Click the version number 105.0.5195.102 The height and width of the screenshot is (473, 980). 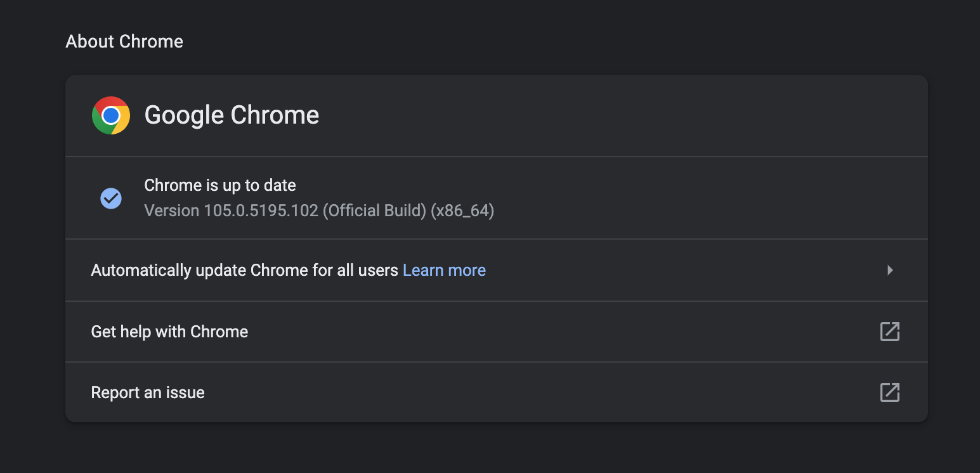point(261,211)
